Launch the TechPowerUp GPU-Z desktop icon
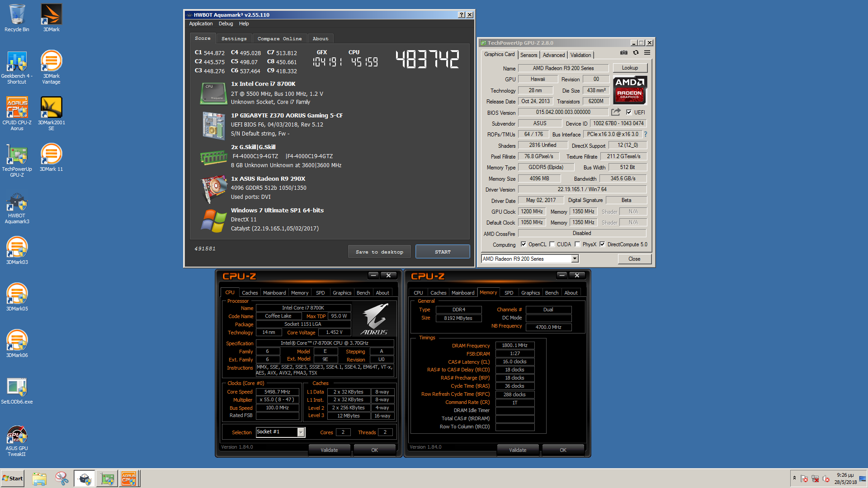868x488 pixels. point(17,160)
